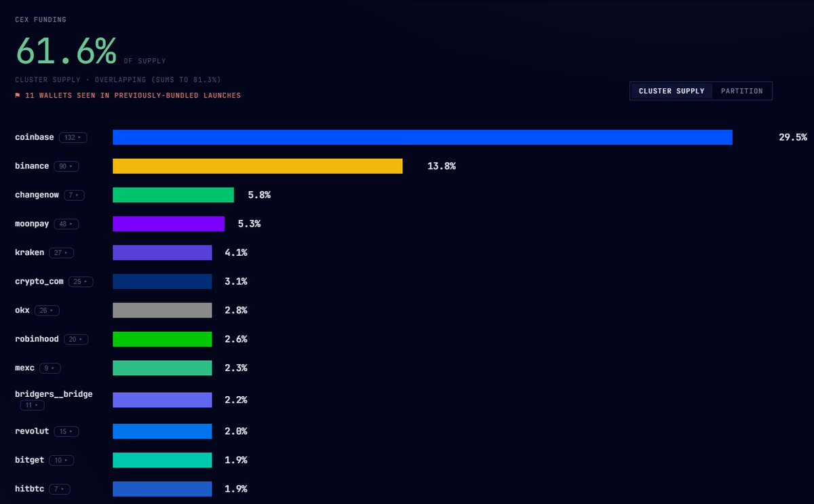Viewport: 814px width, 504px height.
Task: Click the 5.3% value for moonpay
Action: pyautogui.click(x=249, y=224)
